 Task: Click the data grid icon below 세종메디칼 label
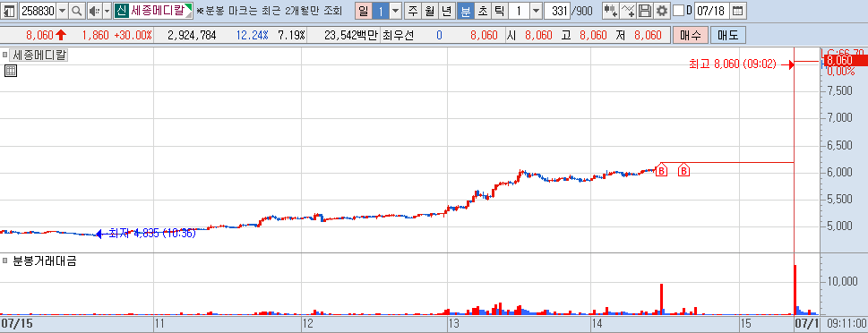[11, 71]
